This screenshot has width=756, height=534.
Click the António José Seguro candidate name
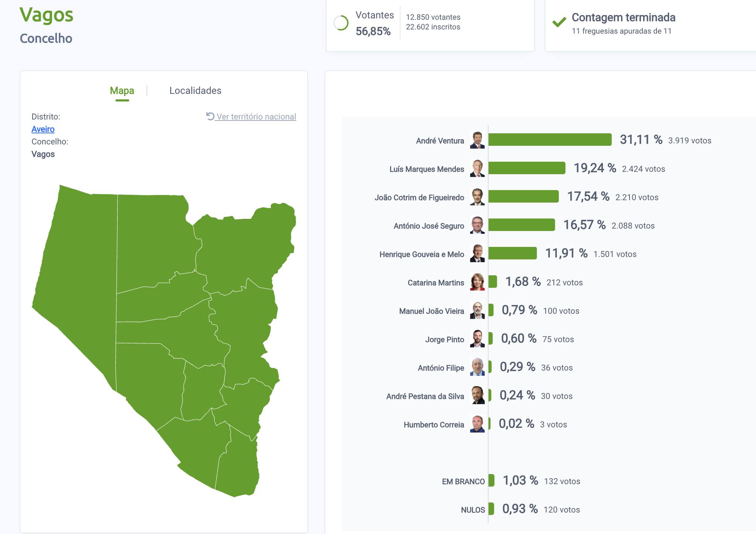click(429, 226)
